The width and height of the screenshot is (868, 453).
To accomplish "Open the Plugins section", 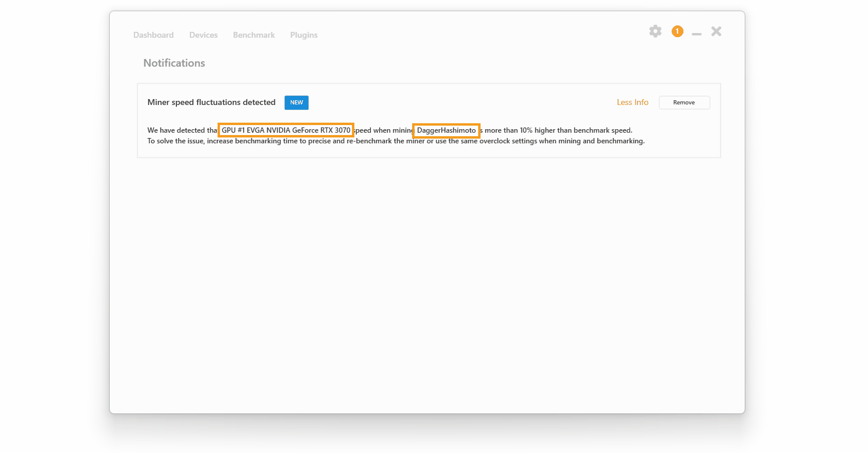I will point(304,35).
